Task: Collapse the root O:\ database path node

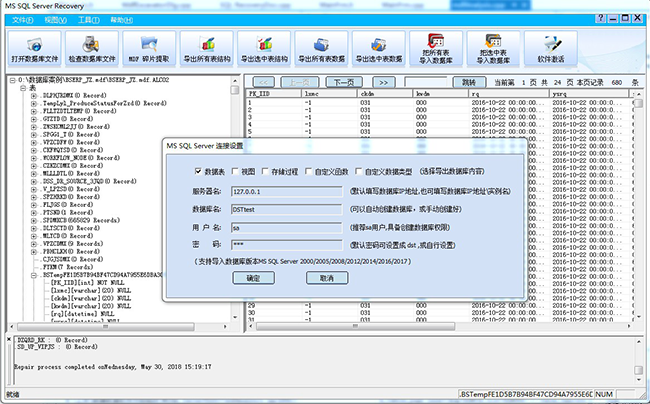Action: tap(13, 80)
